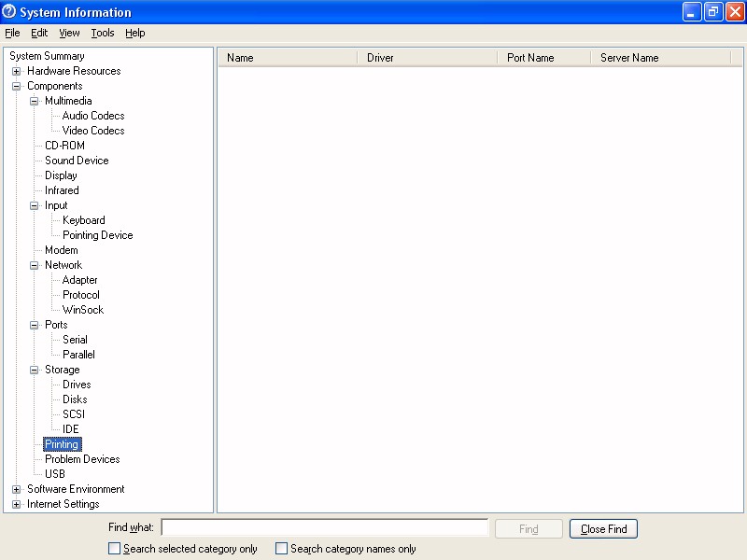
Task: Click the Software Environment label
Action: [x=76, y=489]
